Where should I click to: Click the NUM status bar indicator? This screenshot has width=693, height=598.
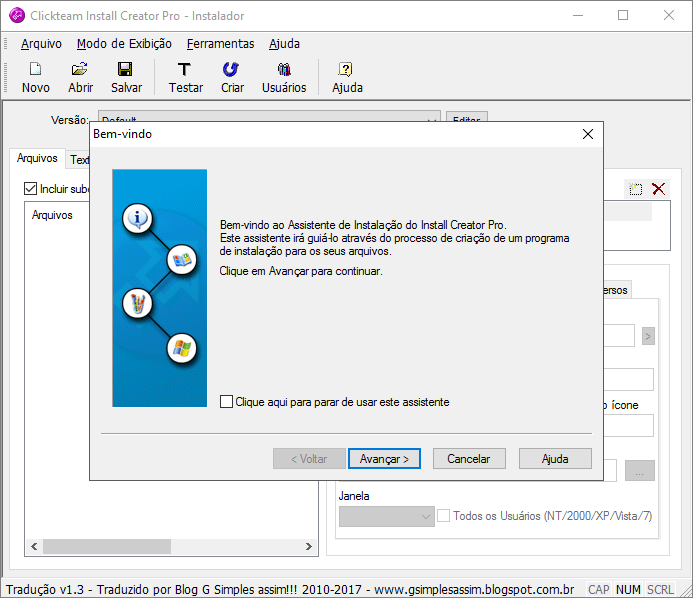628,590
